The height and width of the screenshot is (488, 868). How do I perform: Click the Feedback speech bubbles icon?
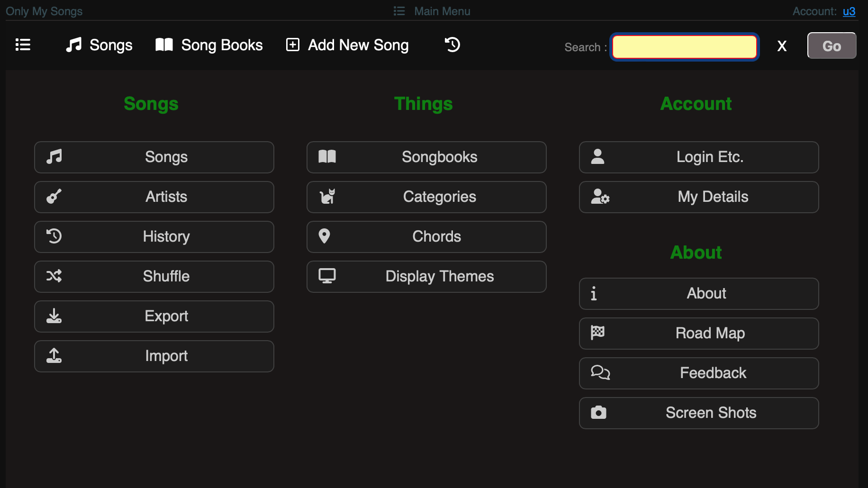600,373
